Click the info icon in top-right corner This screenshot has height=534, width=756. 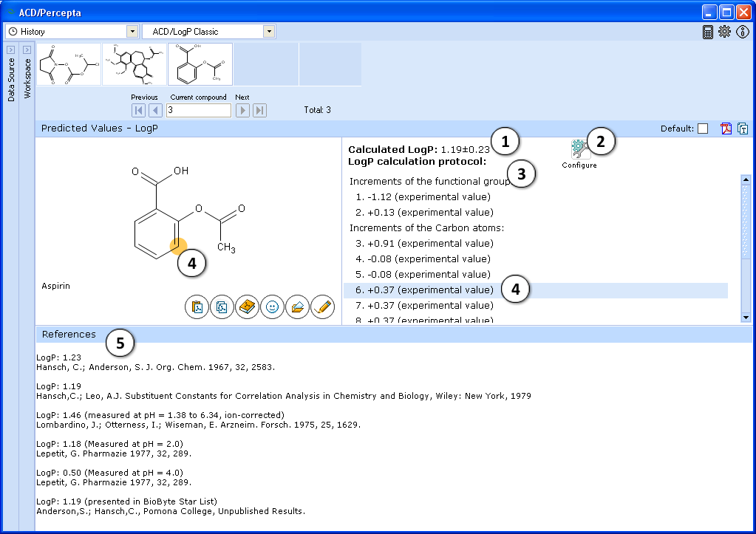[x=743, y=32]
